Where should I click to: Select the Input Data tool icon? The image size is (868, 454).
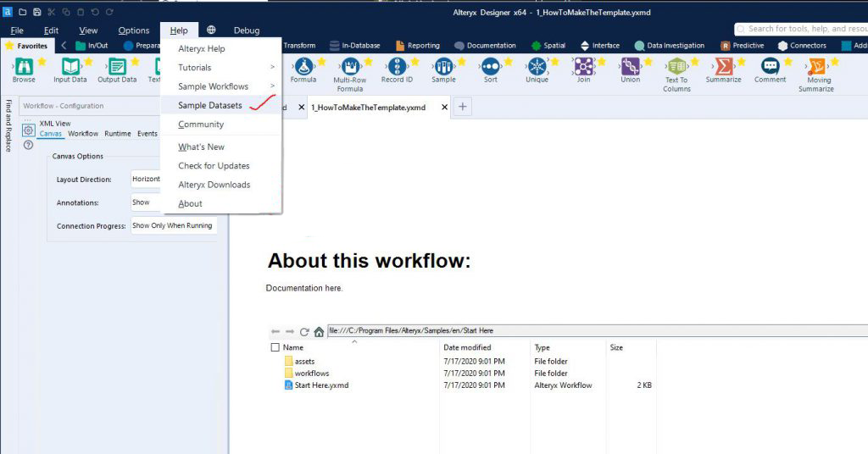pyautogui.click(x=70, y=66)
